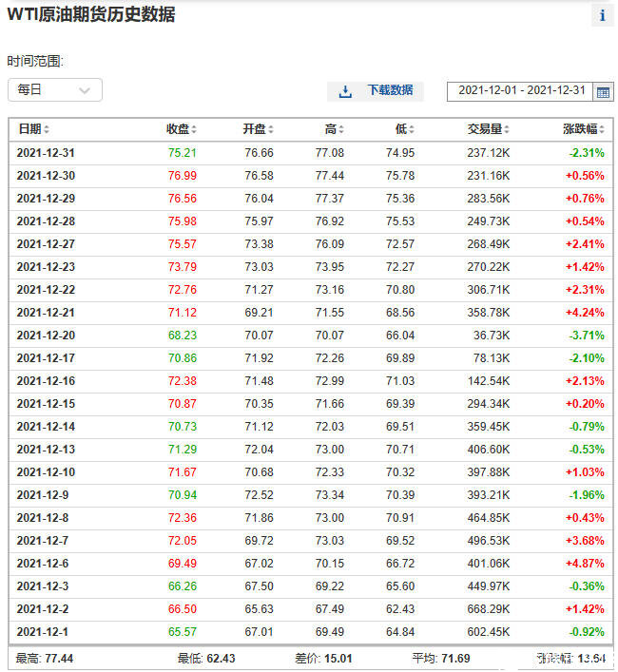Click volume value 668.29K
This screenshot has width=618, height=672.
[489, 609]
